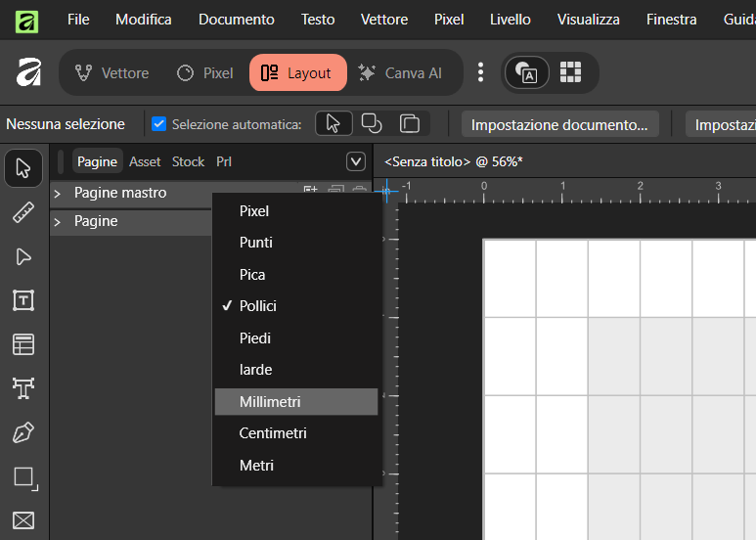Select the Rectangle shape tool
This screenshot has width=756, height=540.
click(x=25, y=478)
